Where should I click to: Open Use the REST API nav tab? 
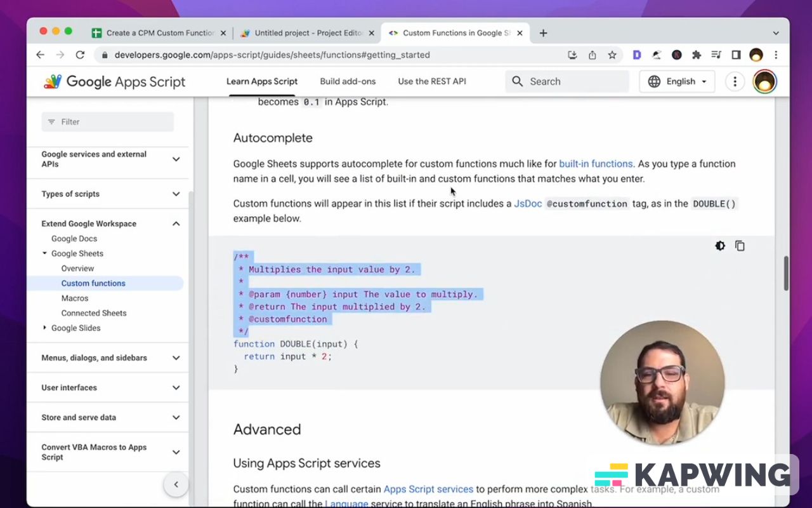point(432,81)
